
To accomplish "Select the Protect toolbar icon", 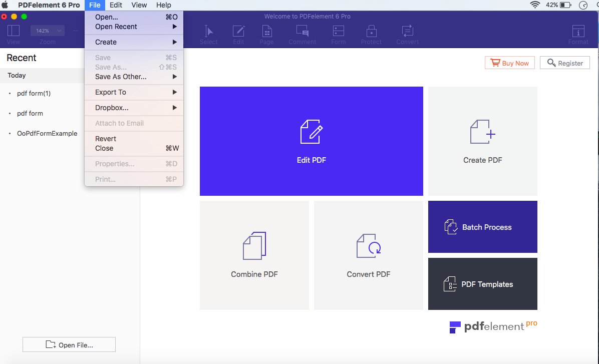I will [371, 34].
